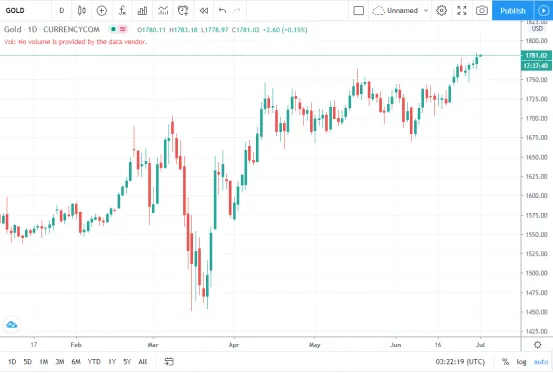Change the D time interval

62,11
